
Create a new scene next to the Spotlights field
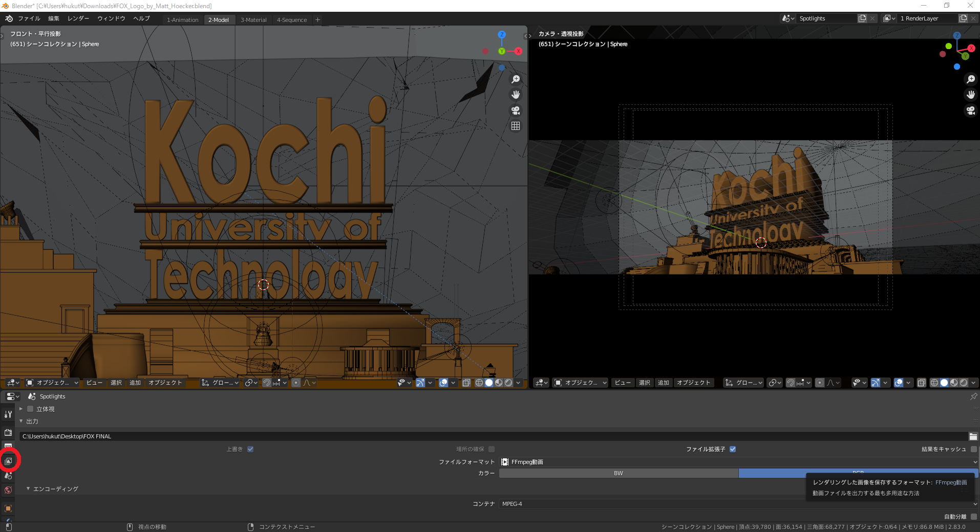[x=862, y=18]
